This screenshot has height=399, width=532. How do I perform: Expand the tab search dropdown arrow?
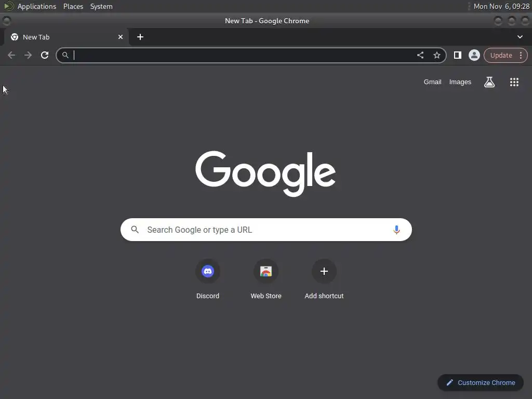(520, 37)
